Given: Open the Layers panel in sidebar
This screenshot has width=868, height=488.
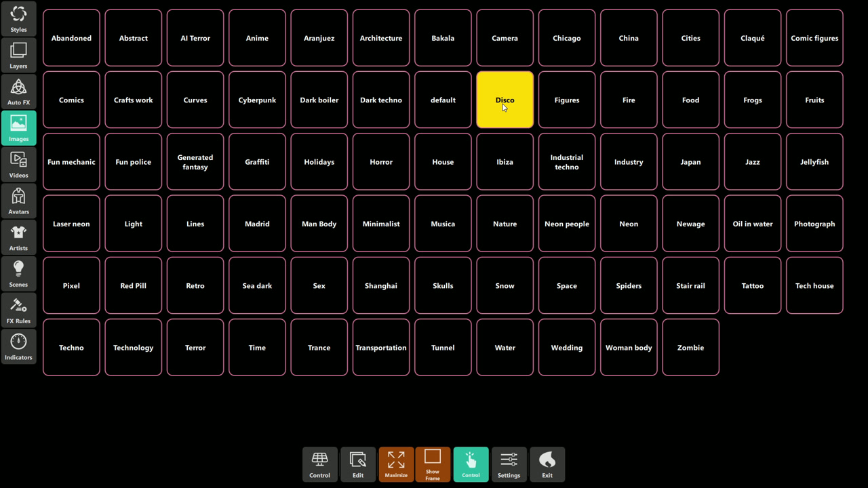Looking at the screenshot, I should 18,55.
